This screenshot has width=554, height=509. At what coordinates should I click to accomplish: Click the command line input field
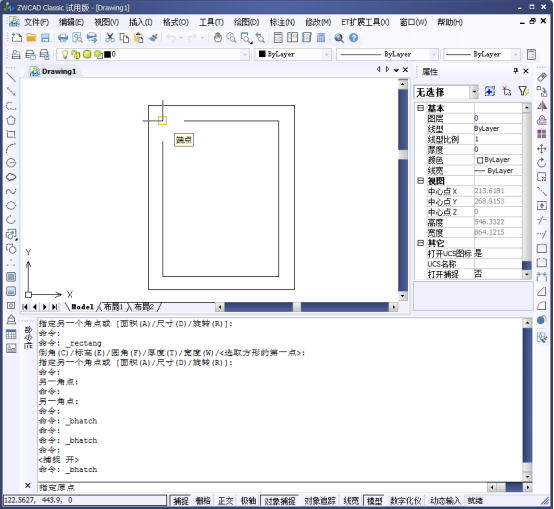262,487
